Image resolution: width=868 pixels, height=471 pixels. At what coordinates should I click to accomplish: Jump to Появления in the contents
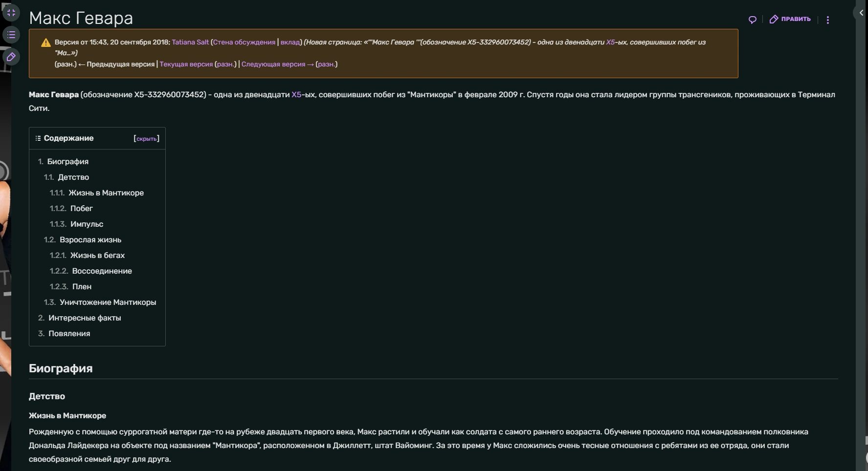pyautogui.click(x=69, y=333)
